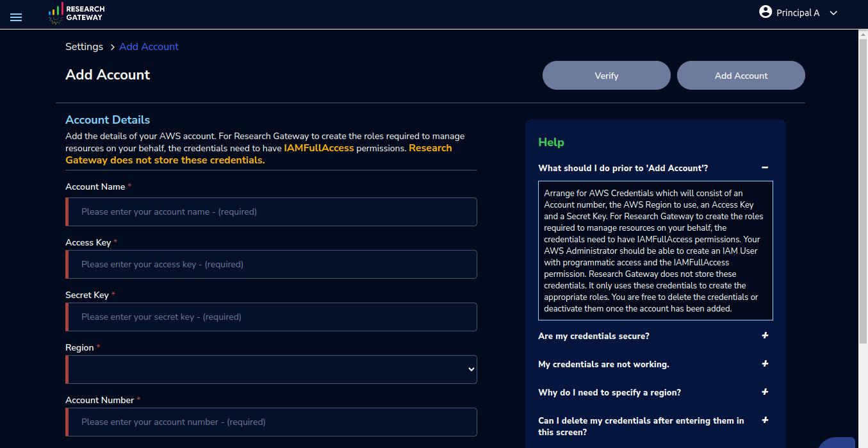Click the Principal A user avatar icon
Screen dimensions: 868x448
click(766, 12)
